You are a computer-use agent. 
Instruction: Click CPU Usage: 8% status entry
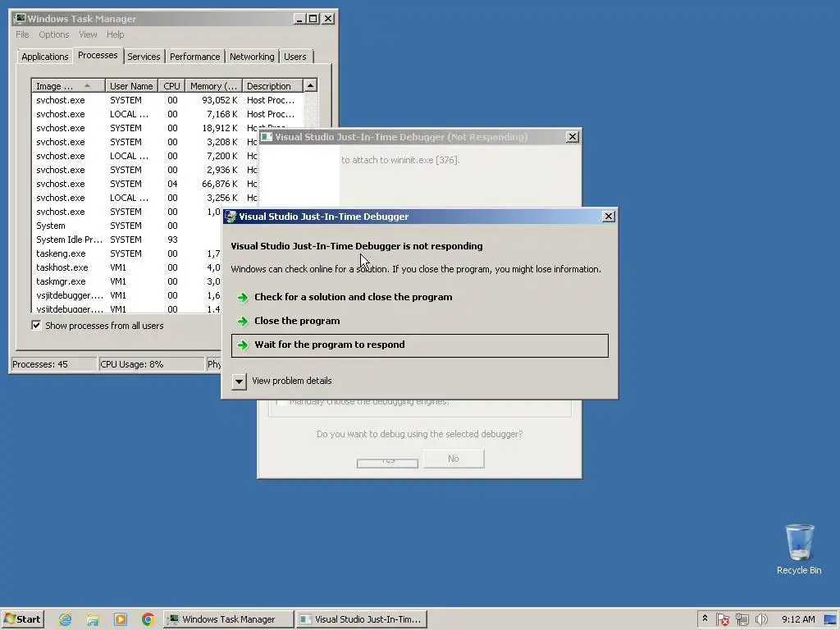coord(151,364)
